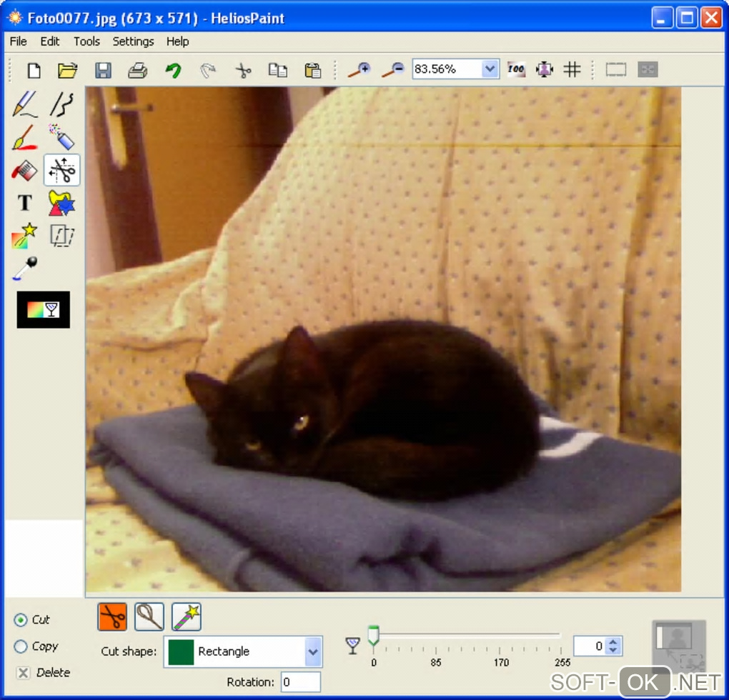
Task: Select the Shapes tool
Action: point(62,203)
